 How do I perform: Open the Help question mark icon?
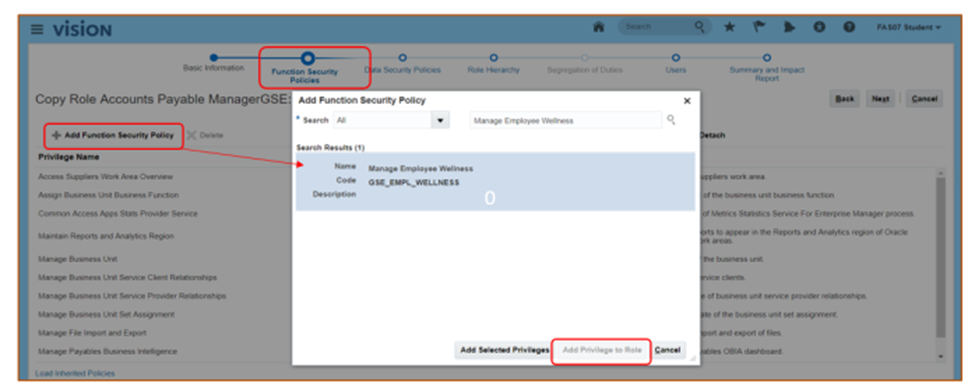(849, 27)
